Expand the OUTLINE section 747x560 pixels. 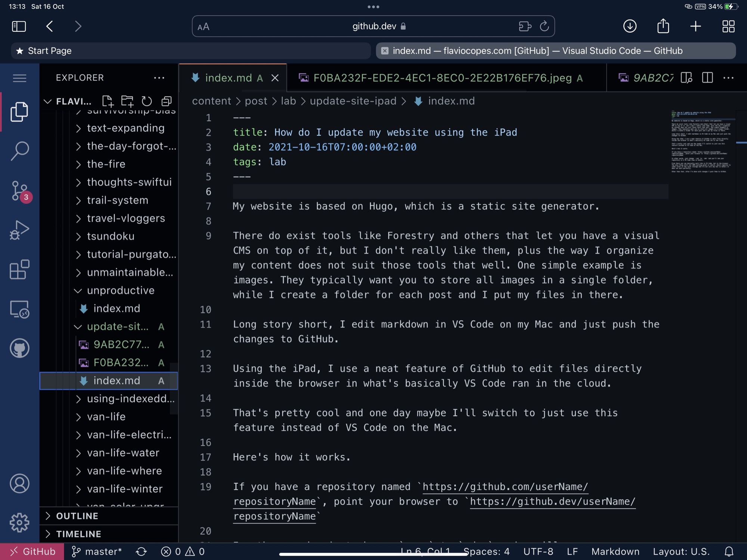pos(77,516)
